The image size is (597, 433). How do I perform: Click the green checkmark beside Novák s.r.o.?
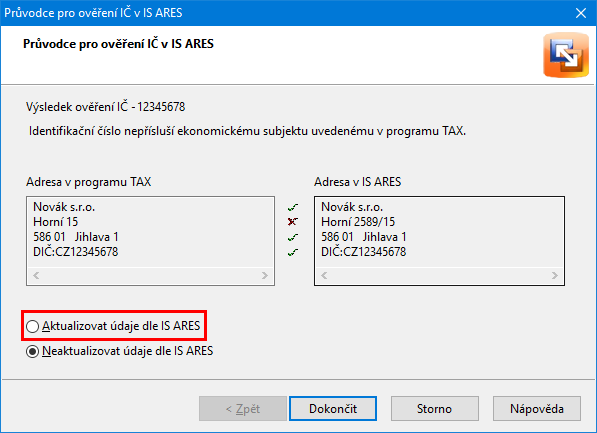click(x=292, y=208)
